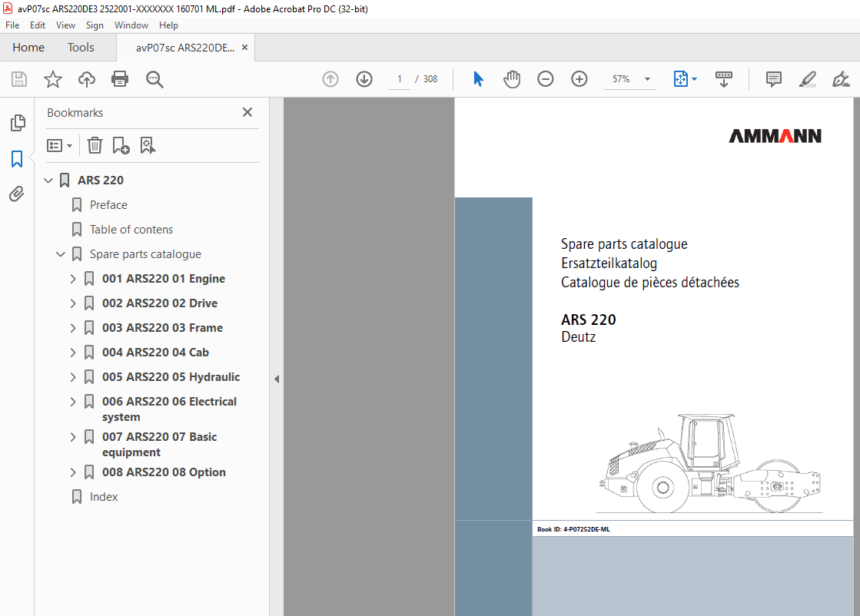860x616 pixels.
Task: Open the scrolling mode keyboard icon
Action: click(x=724, y=79)
